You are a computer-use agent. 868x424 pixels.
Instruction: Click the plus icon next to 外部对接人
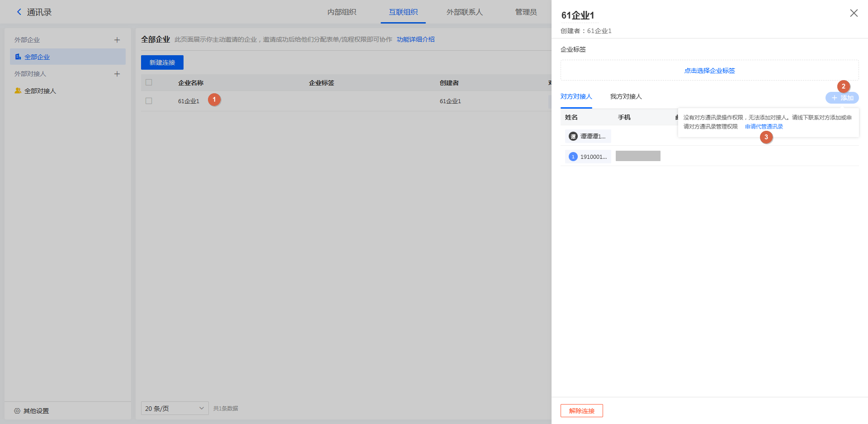pos(117,74)
